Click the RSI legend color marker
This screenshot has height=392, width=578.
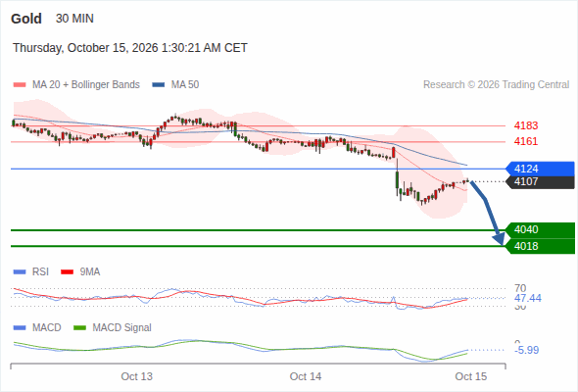20,272
